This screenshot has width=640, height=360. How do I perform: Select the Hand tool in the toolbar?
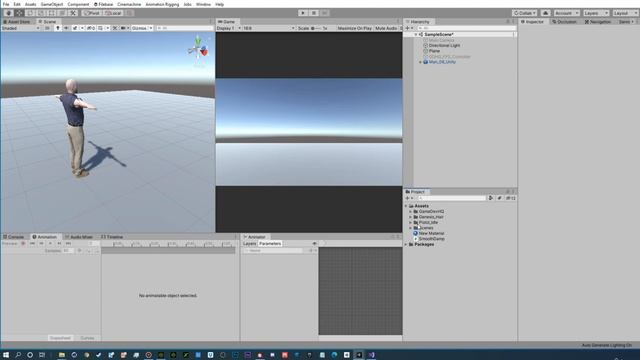tap(8, 13)
